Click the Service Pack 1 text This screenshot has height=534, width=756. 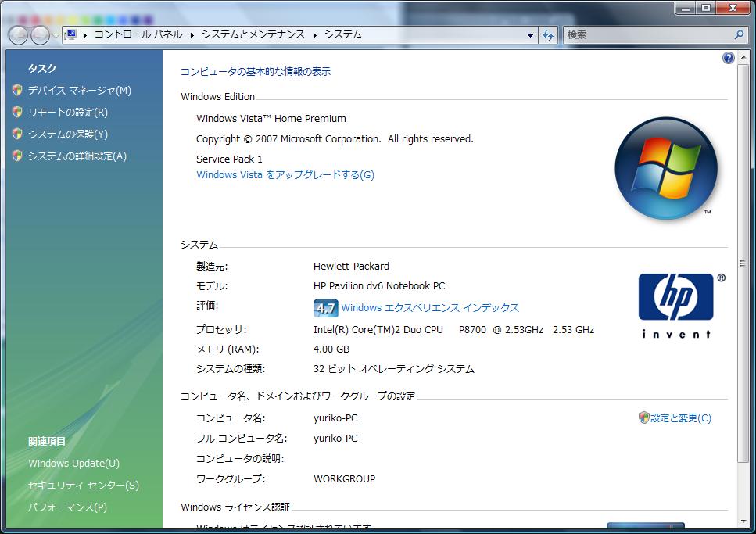(229, 159)
